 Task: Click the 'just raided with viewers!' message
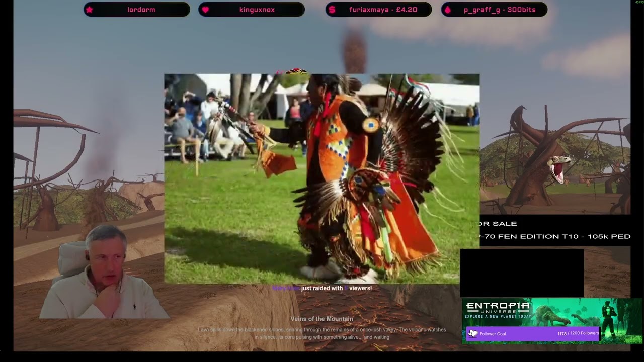(x=322, y=288)
